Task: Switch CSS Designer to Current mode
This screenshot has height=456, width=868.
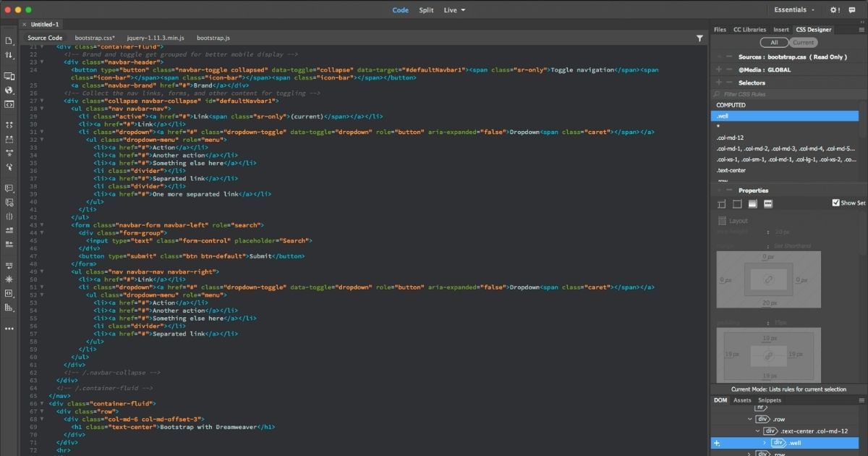Action: [803, 43]
